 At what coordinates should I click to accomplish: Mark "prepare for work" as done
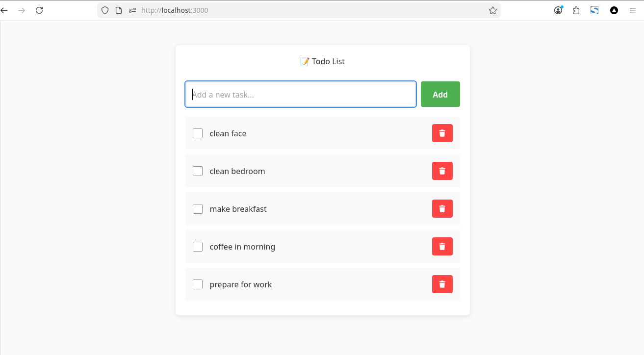click(x=197, y=284)
